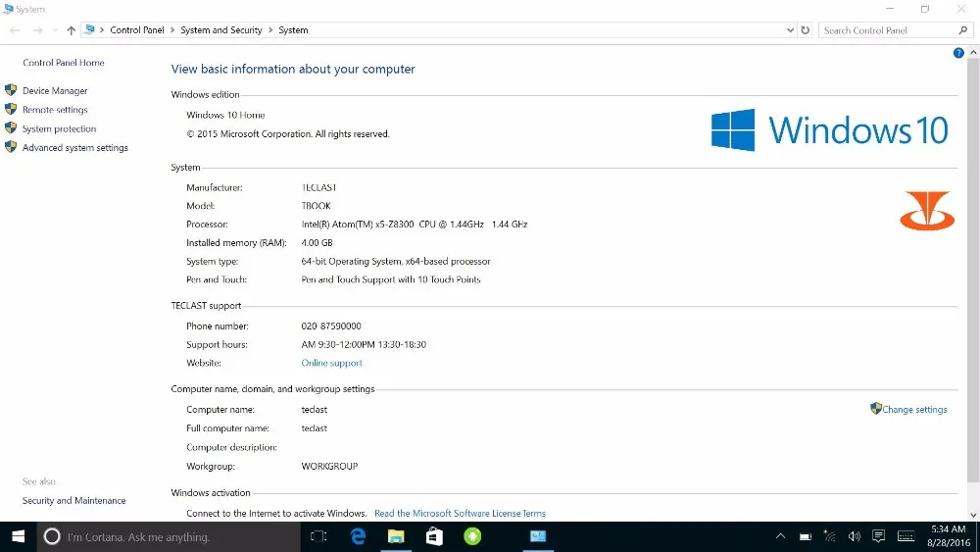Open the address bar history dropdown
Screen dimensions: 980x552
[790, 30]
